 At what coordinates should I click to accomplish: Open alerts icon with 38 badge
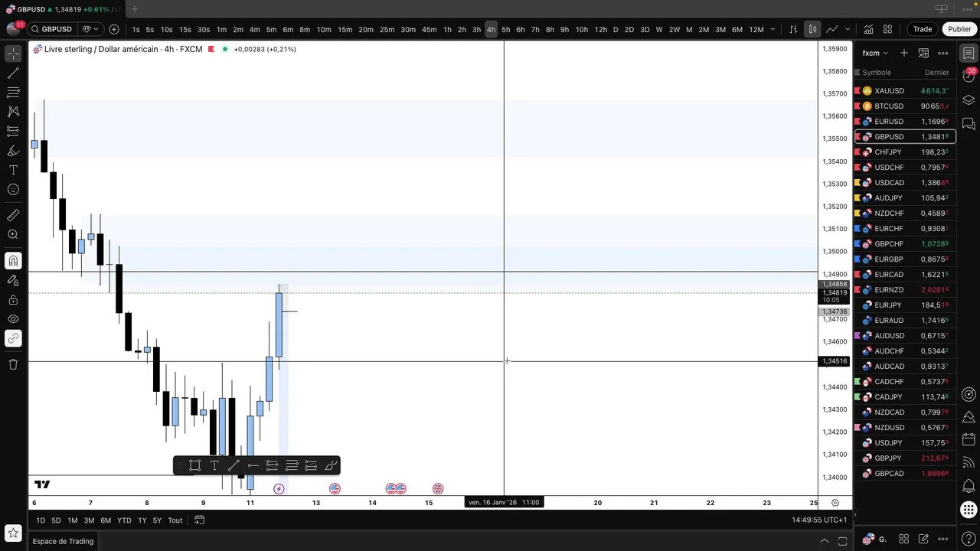pos(969,76)
